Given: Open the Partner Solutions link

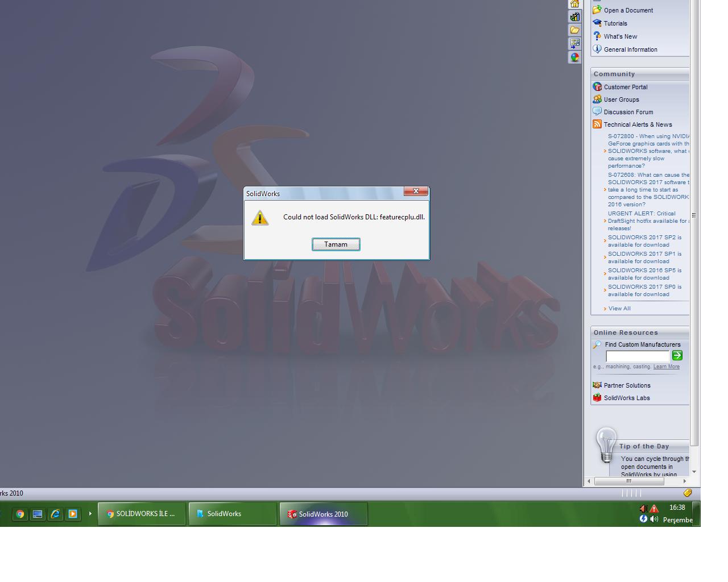Looking at the screenshot, I should pyautogui.click(x=627, y=385).
